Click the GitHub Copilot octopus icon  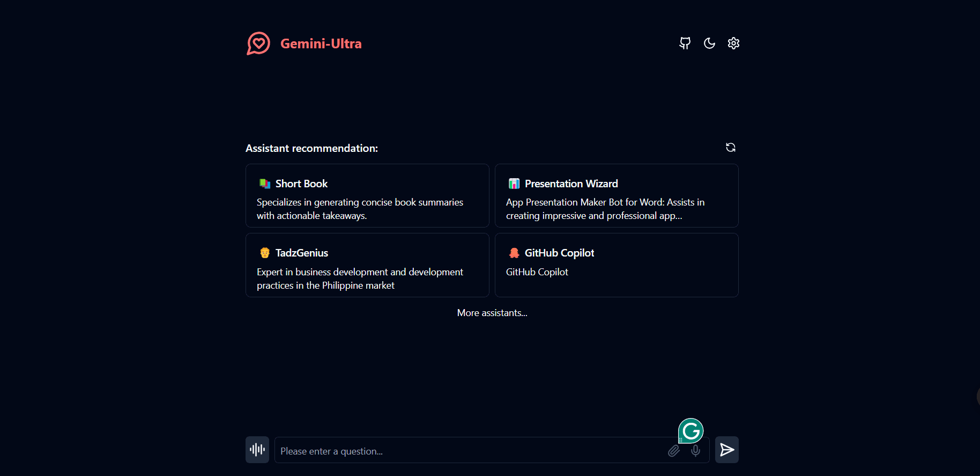point(514,253)
